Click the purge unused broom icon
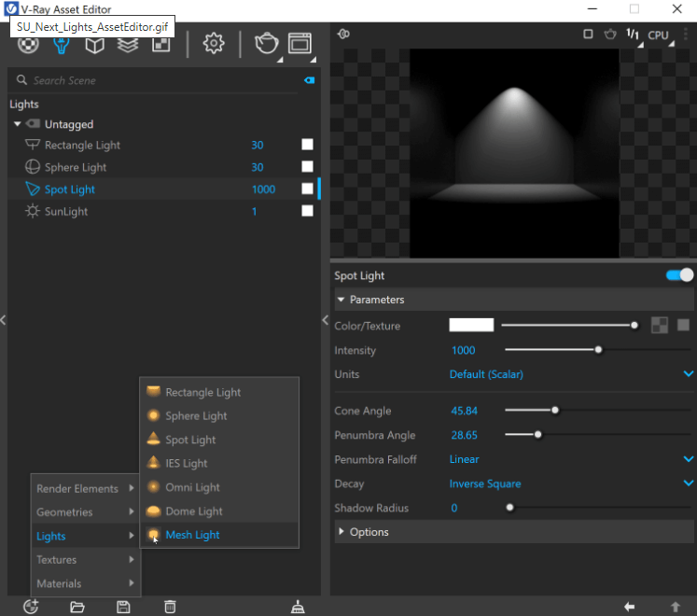This screenshot has height=616, width=697. tap(298, 607)
